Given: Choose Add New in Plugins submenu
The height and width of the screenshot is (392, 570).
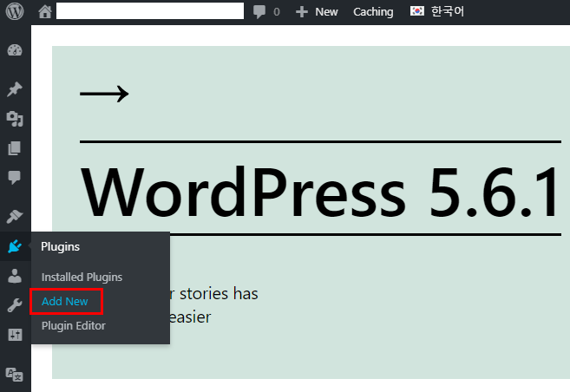Looking at the screenshot, I should pyautogui.click(x=65, y=302).
